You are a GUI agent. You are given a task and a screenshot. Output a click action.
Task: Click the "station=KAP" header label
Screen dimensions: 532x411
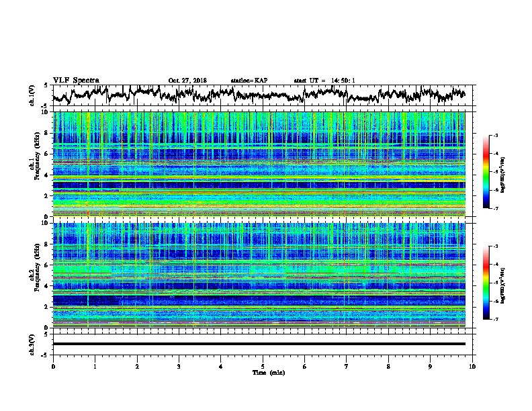[249, 81]
